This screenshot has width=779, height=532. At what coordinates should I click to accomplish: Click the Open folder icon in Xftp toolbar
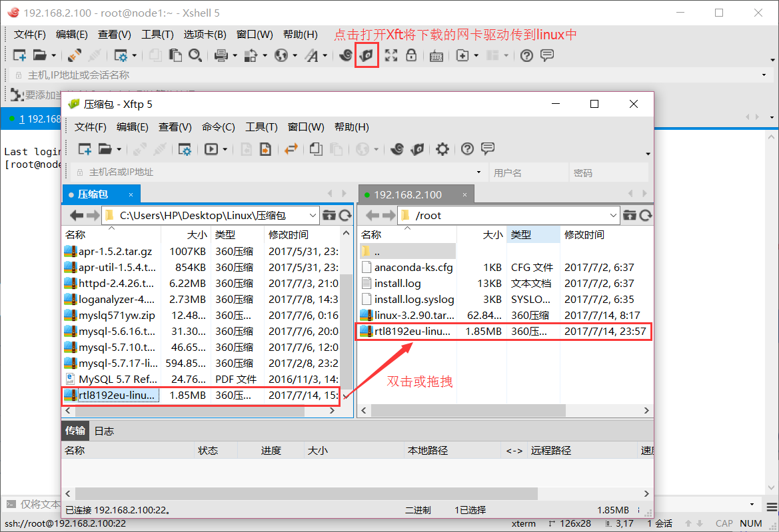tap(105, 149)
